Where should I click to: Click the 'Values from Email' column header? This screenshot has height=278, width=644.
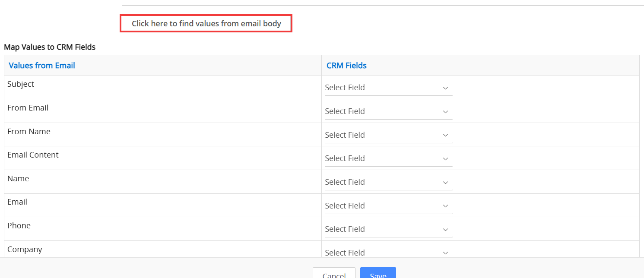42,66
